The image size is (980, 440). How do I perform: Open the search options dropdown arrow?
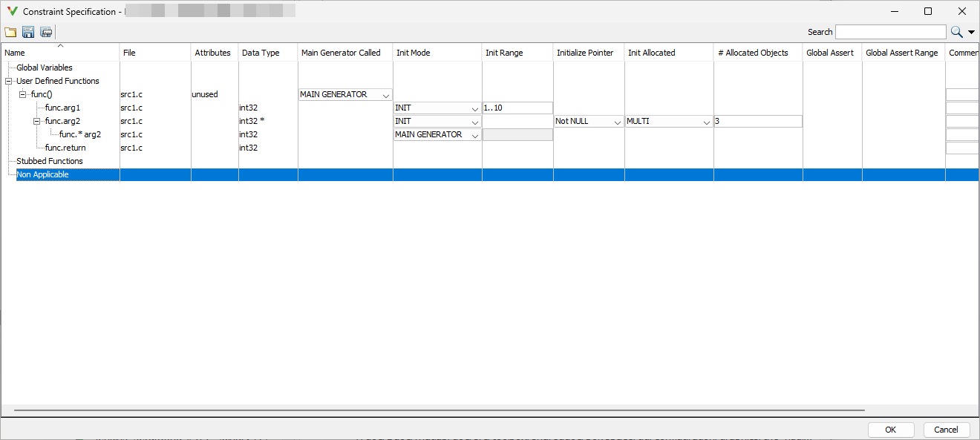[x=971, y=33]
